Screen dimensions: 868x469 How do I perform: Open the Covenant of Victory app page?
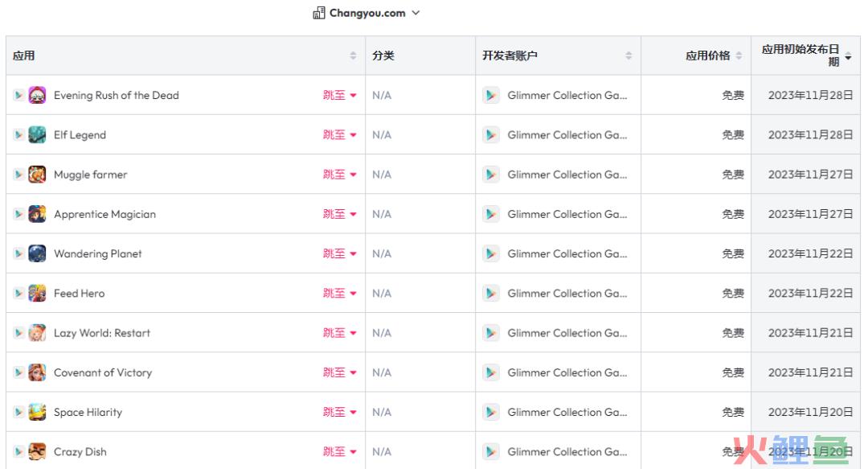click(102, 372)
